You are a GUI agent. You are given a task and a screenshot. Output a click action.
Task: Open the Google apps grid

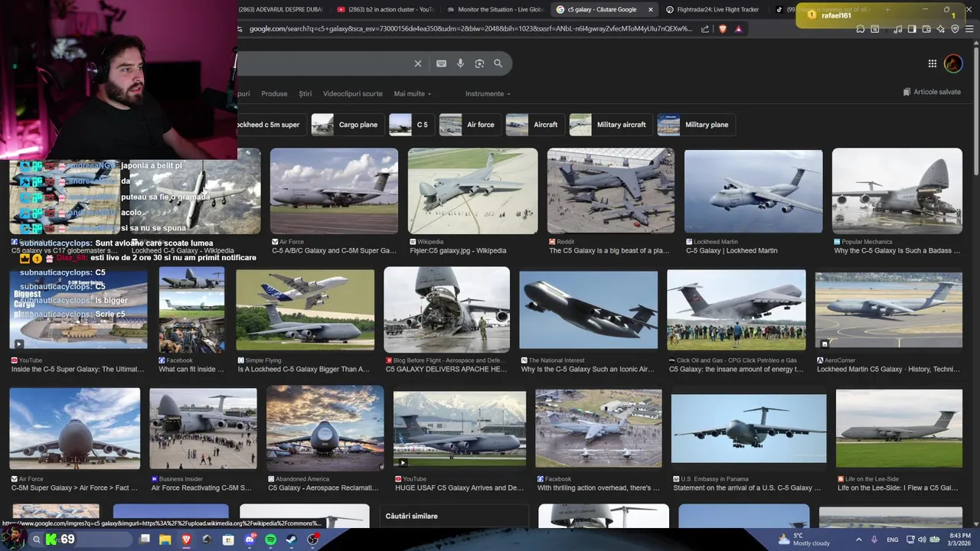click(932, 64)
